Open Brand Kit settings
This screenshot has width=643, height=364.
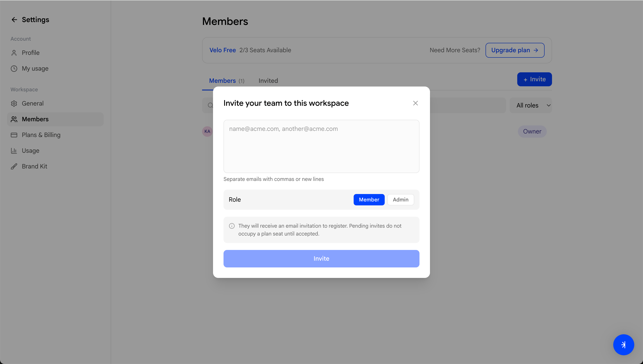point(55,166)
